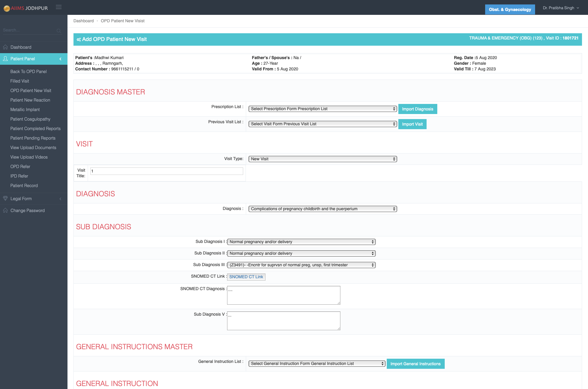Click the patient name Madhwi Kumari
588x389 pixels.
tap(109, 58)
